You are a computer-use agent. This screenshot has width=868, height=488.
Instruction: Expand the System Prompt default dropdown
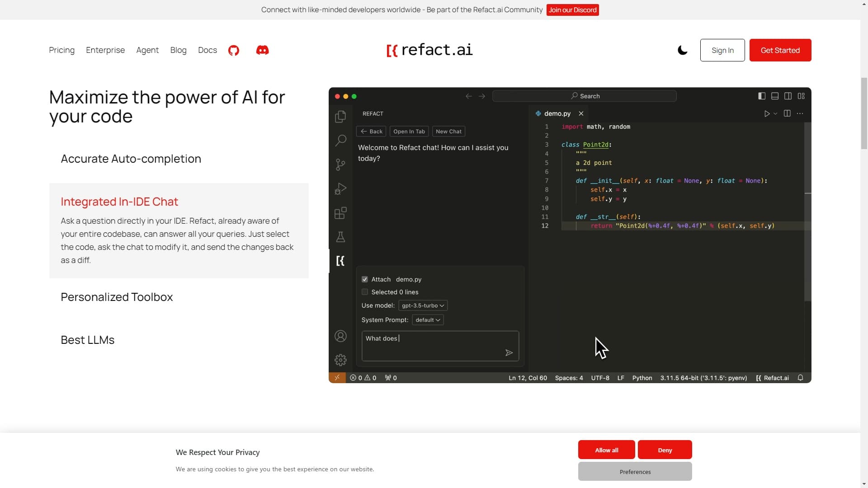[x=428, y=320]
